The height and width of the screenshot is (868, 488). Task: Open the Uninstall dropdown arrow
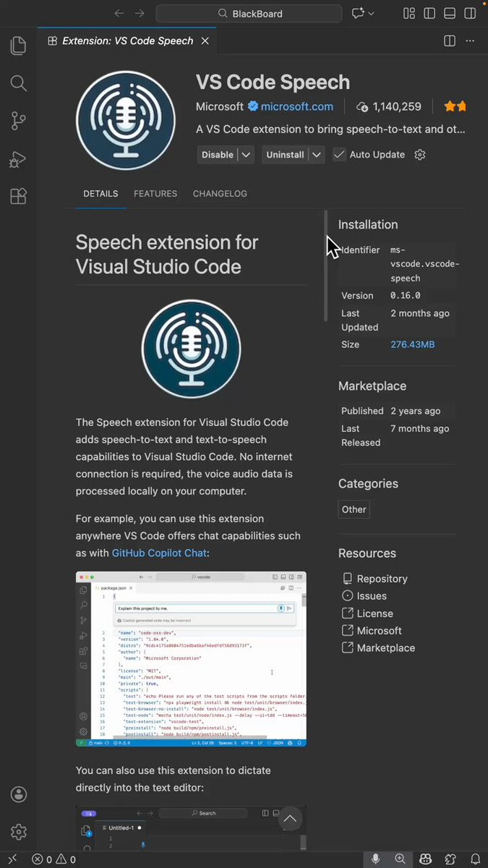coord(316,155)
